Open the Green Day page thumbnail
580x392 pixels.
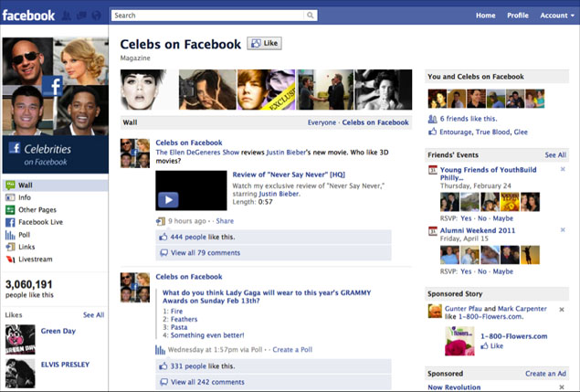20,338
